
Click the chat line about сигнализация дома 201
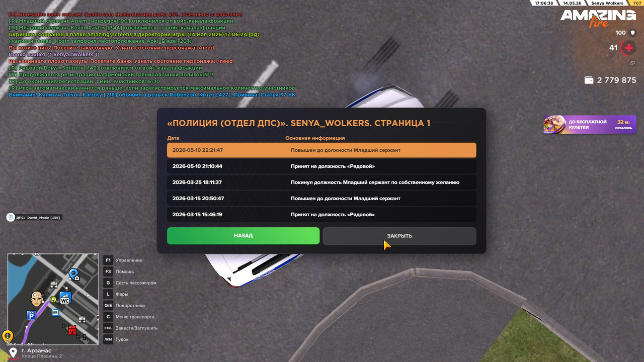click(x=125, y=15)
